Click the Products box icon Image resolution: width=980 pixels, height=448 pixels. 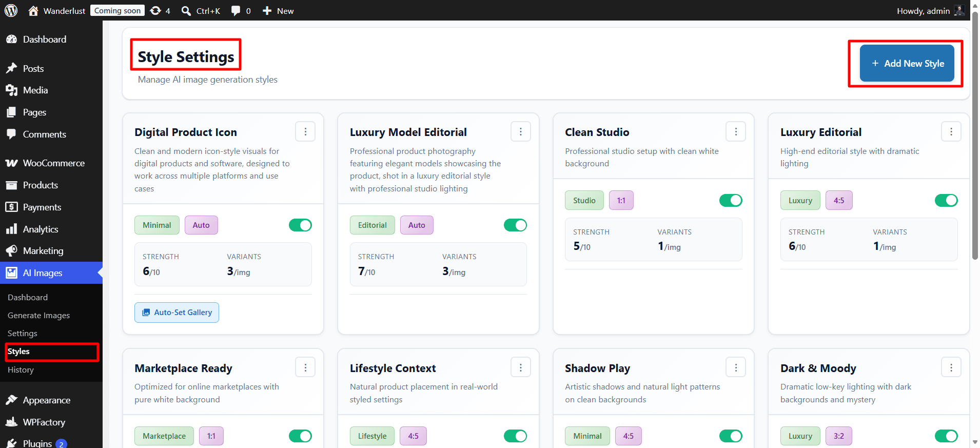[x=11, y=185]
